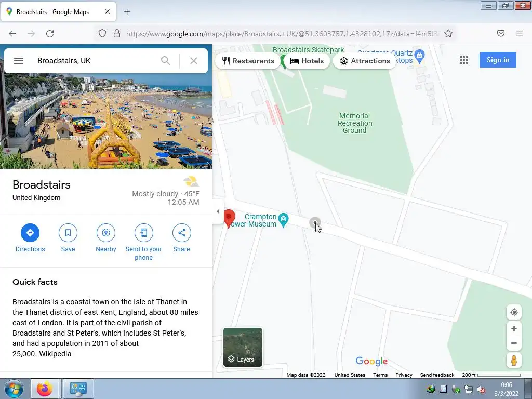
Task: Open Firefox tracking protection shield
Action: pyautogui.click(x=102, y=34)
